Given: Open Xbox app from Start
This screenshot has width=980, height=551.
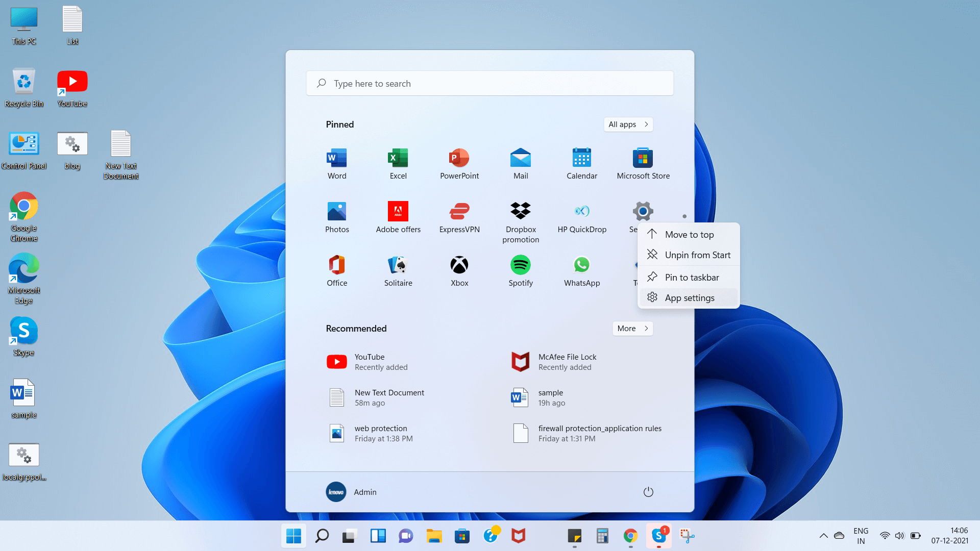Looking at the screenshot, I should [459, 270].
